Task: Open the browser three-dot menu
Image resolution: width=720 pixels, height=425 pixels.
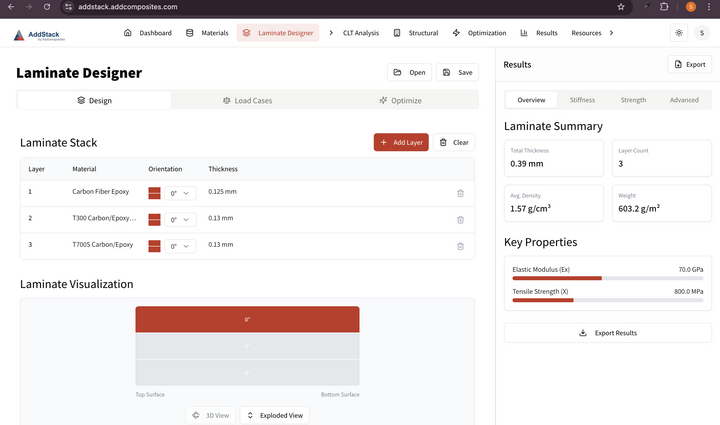Action: [x=709, y=7]
